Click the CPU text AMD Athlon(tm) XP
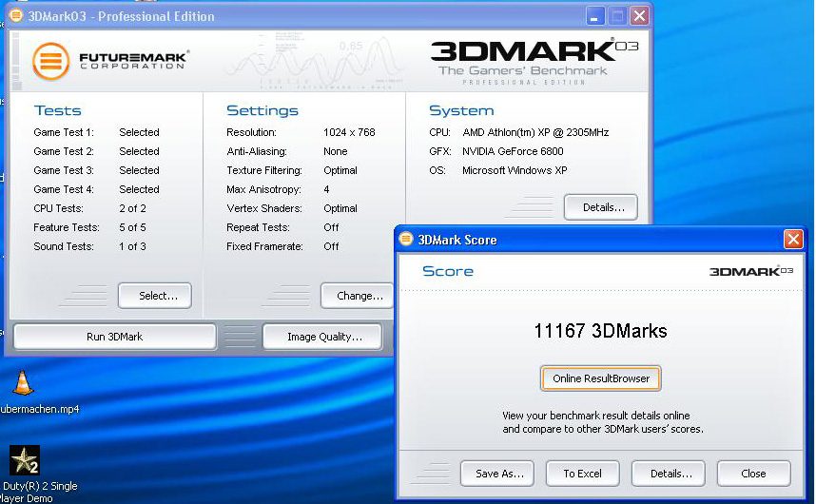The image size is (816, 504). tap(535, 132)
